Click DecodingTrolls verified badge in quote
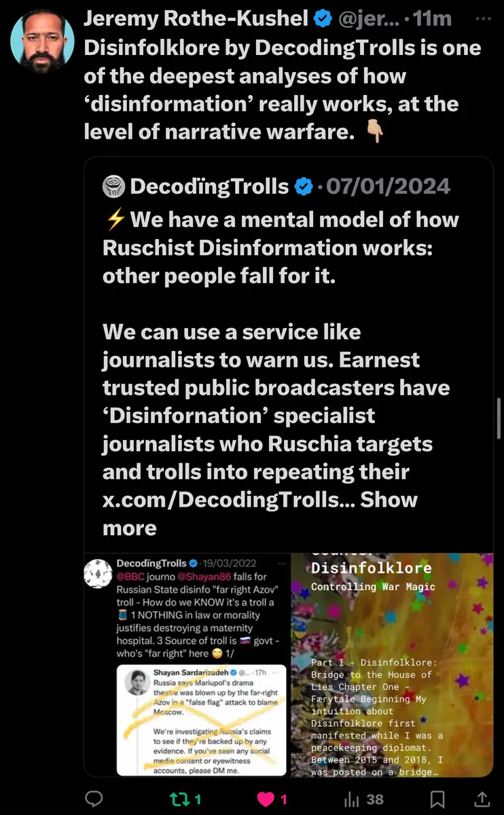 pyautogui.click(x=303, y=186)
